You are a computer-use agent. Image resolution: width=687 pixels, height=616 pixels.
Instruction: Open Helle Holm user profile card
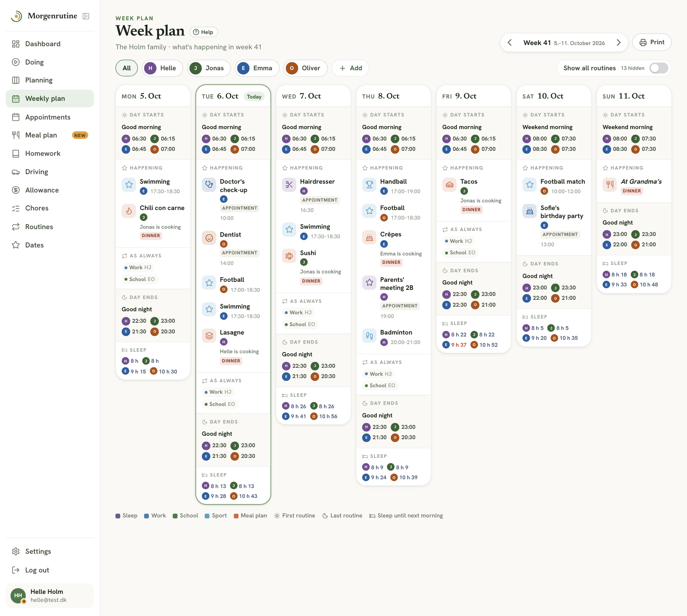point(50,595)
